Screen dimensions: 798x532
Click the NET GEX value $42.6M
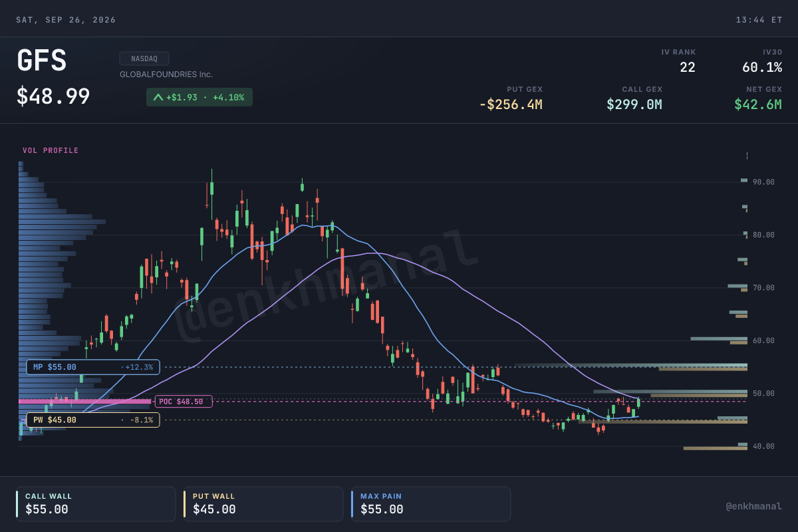(758, 104)
